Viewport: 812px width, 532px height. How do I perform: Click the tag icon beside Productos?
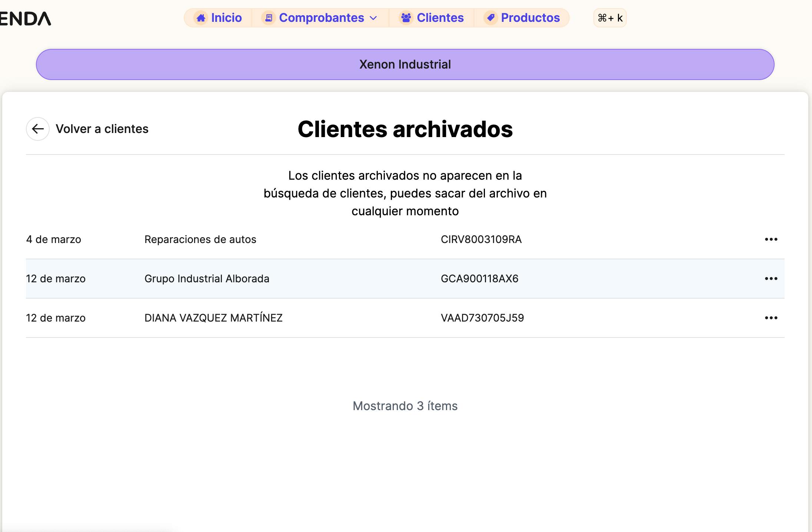pyautogui.click(x=491, y=18)
